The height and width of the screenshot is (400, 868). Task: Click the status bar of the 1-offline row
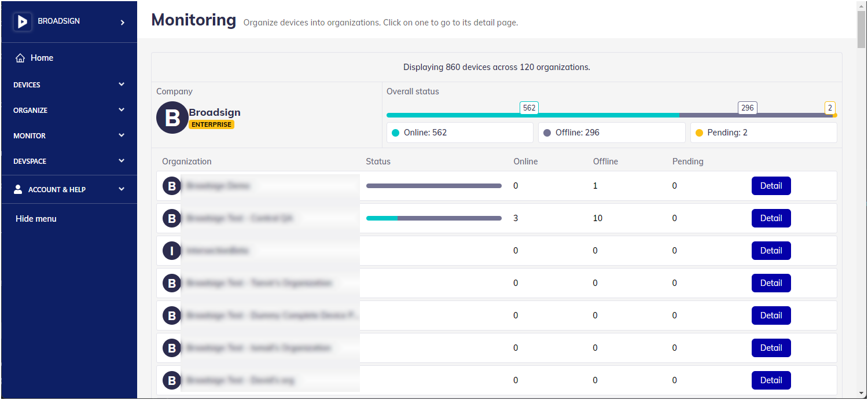[434, 186]
